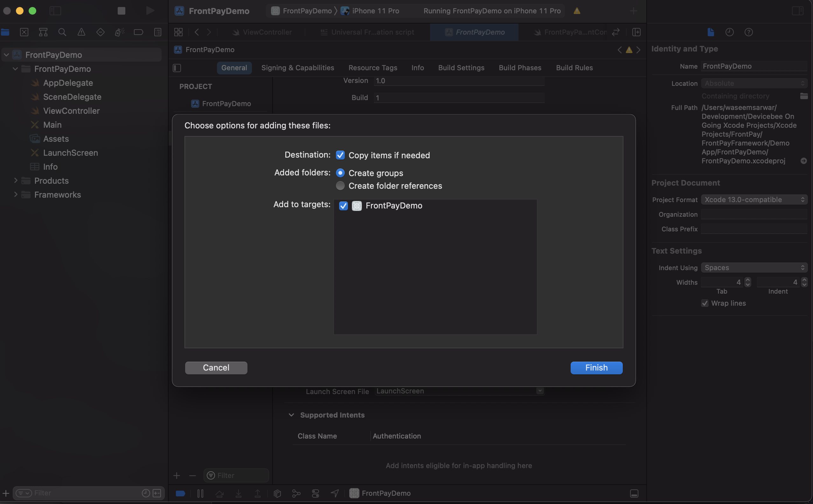Click the Finish button
813x504 pixels.
pyautogui.click(x=596, y=368)
